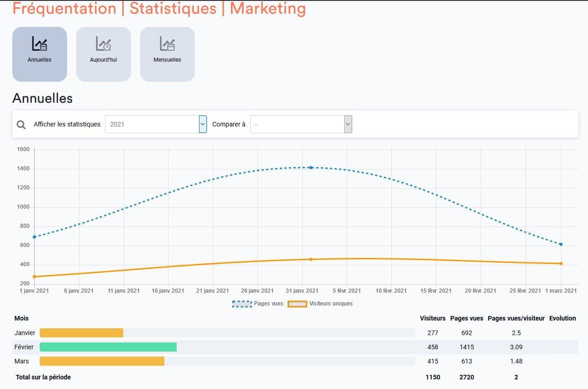Click the Visiteurs uniques orange legend swatch

(x=297, y=304)
